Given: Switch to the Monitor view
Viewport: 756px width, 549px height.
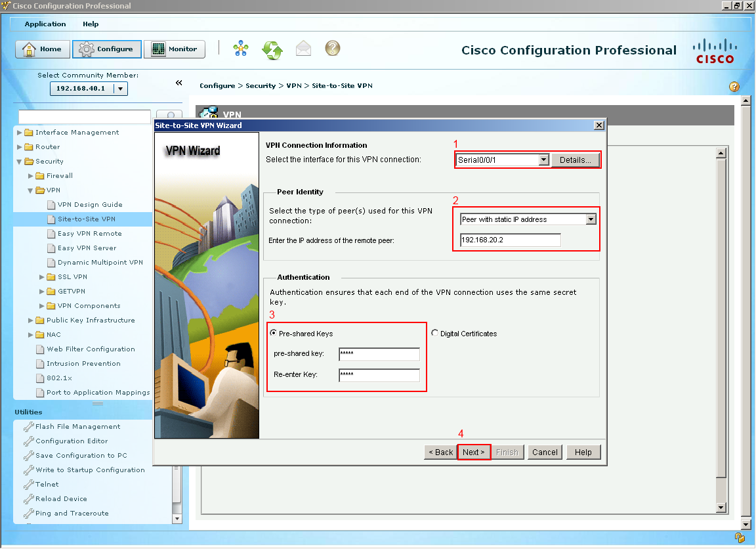Looking at the screenshot, I should click(174, 49).
